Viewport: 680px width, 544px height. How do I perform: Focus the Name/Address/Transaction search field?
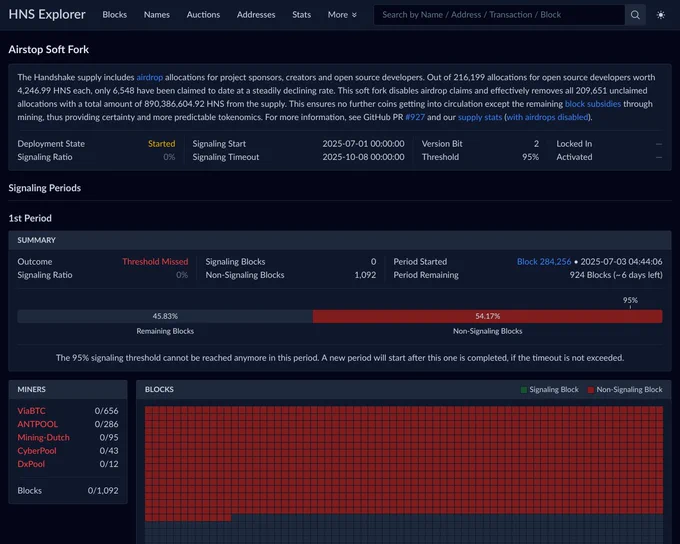(x=499, y=15)
